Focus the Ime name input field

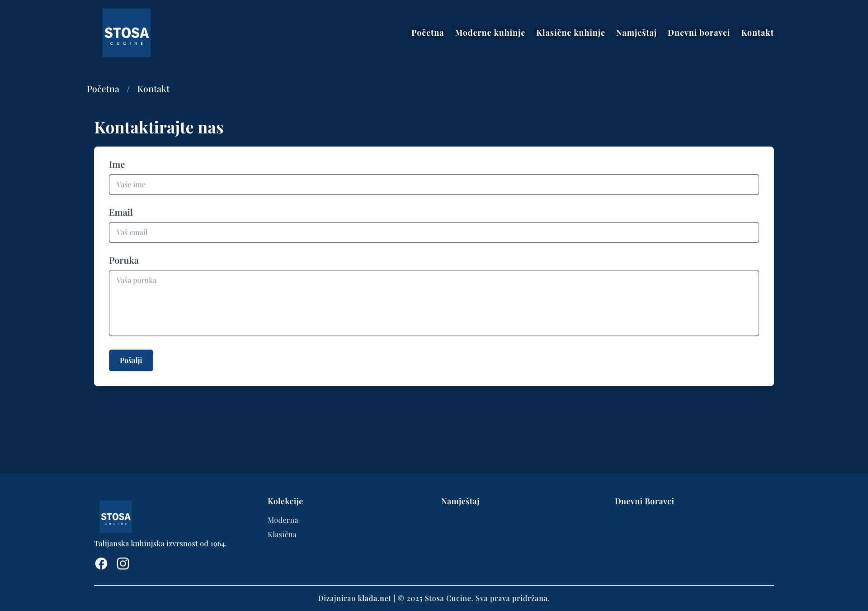(434, 185)
